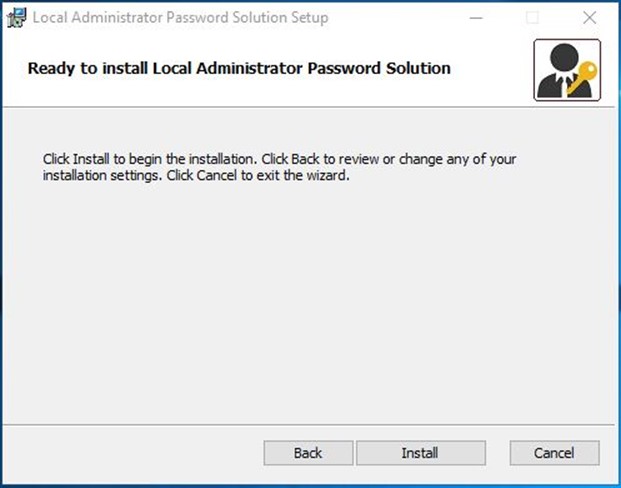Start installation with the Install button
Screen dimensions: 621x488
(x=421, y=453)
